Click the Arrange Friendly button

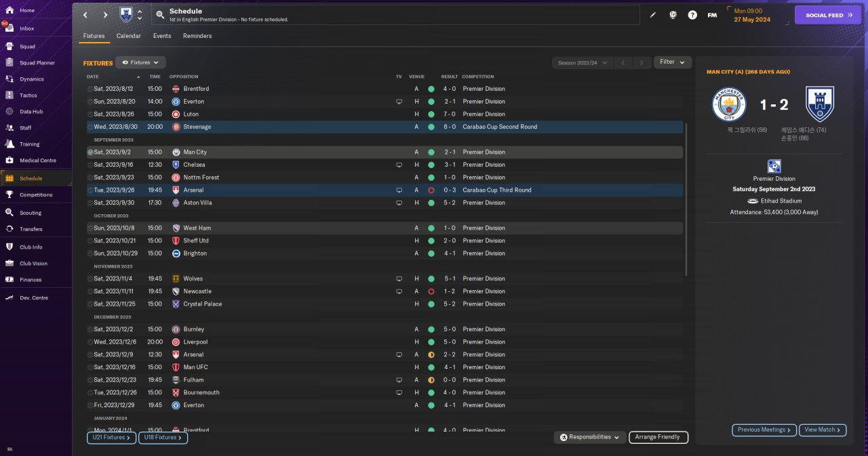pos(658,437)
